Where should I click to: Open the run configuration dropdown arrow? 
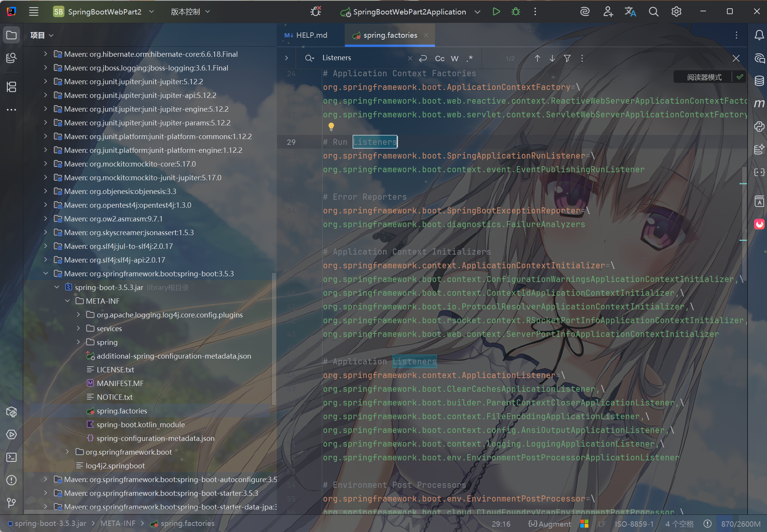click(477, 12)
